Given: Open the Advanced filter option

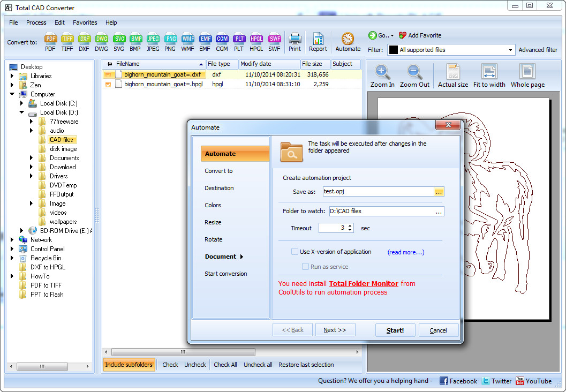Looking at the screenshot, I should tap(538, 50).
